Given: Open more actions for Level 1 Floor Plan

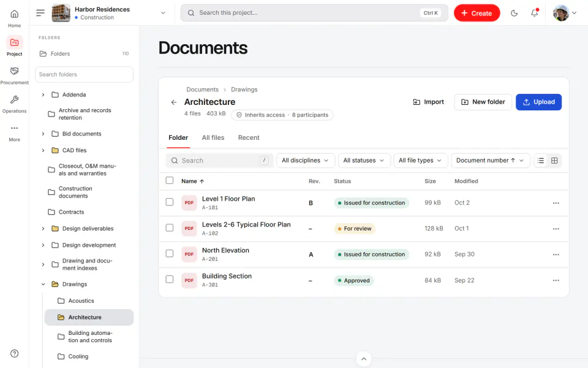Looking at the screenshot, I should tap(556, 203).
